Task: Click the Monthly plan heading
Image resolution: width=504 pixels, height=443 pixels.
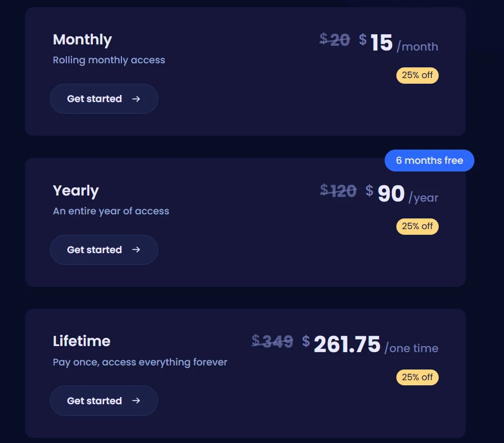Action: 82,40
